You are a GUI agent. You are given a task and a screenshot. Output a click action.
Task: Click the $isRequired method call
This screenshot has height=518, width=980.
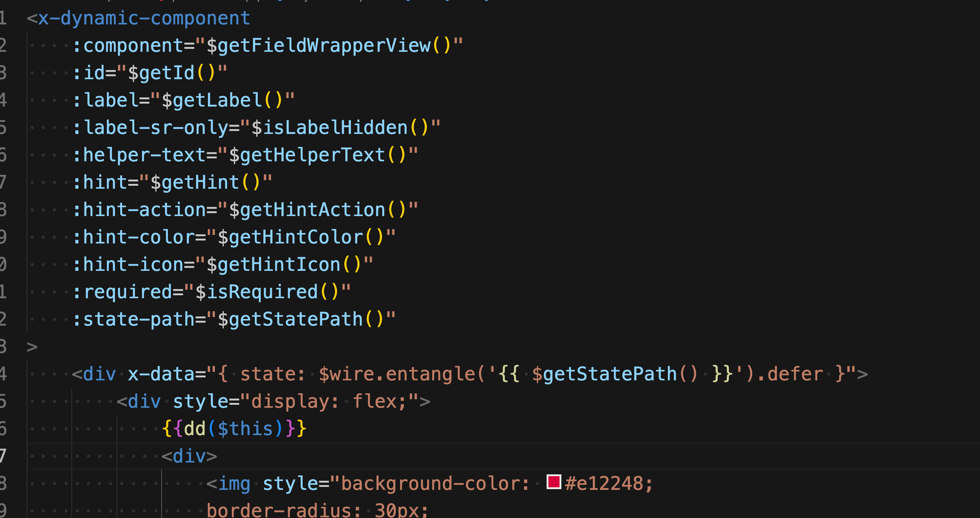[256, 292]
